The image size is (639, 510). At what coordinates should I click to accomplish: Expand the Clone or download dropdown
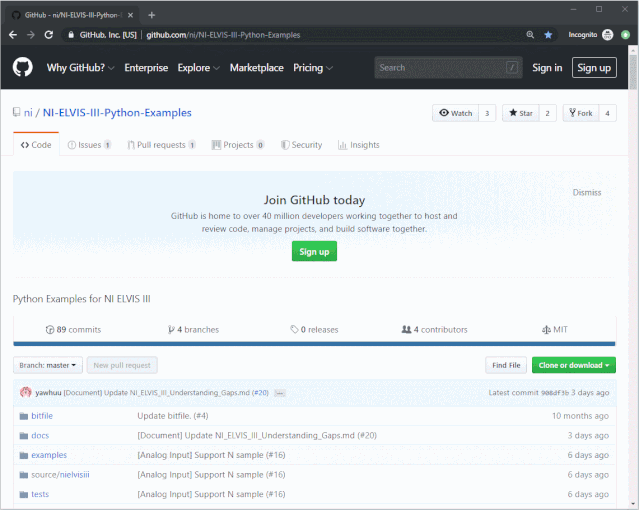point(573,365)
